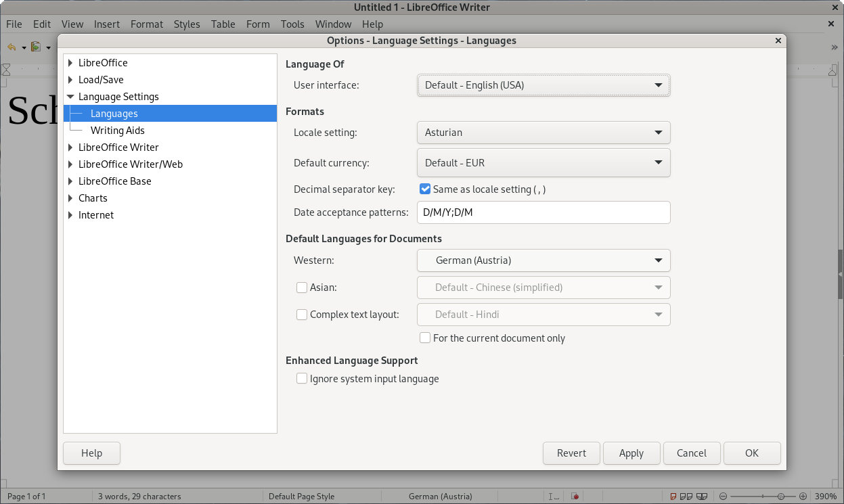Screen dimensions: 844x504
Task: Select multiple-page view icon in status bar
Action: [687, 497]
